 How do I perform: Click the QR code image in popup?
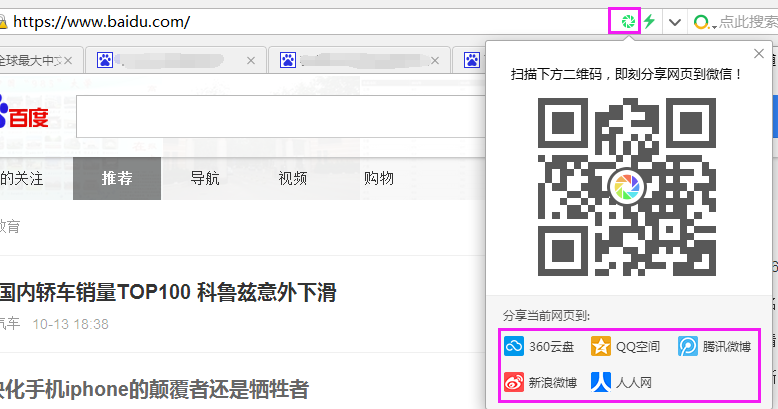click(627, 187)
